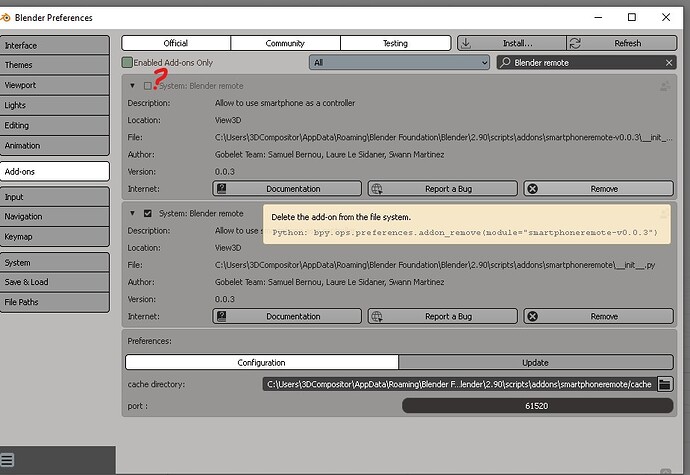Click the cache directory path field
This screenshot has width=690, height=475.
pos(459,384)
